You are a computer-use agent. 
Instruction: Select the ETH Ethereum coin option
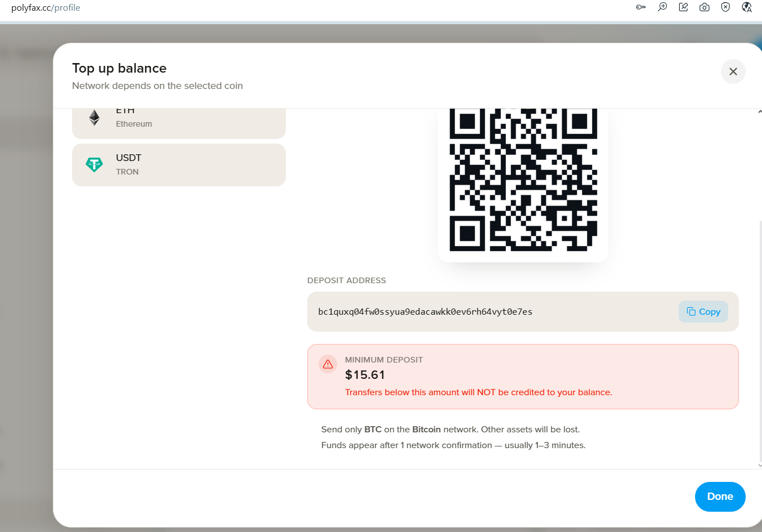point(179,123)
